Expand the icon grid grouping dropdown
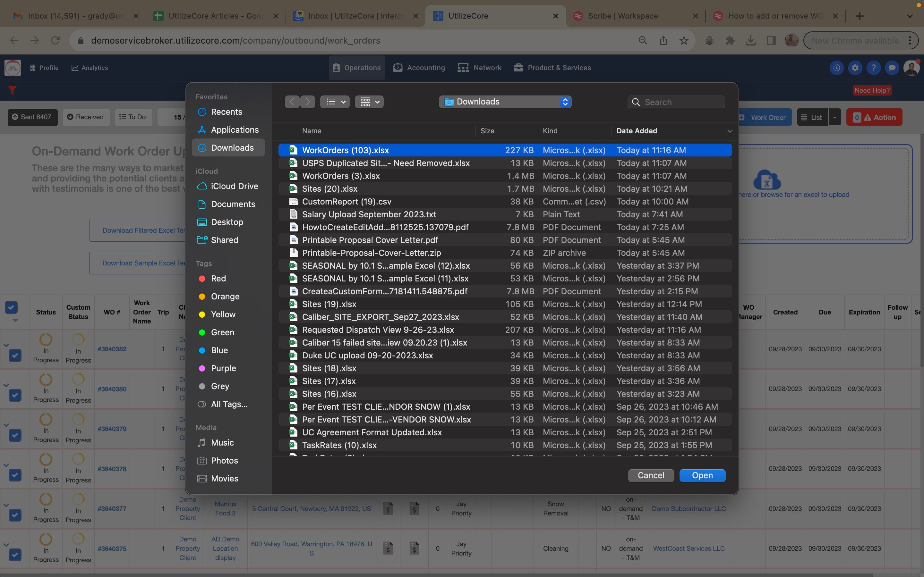This screenshot has width=924, height=577. pyautogui.click(x=369, y=102)
